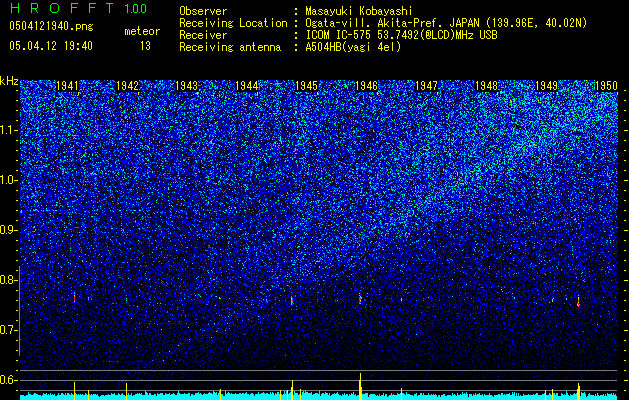
Task: Click the Receiving Location label
Action: [233, 23]
